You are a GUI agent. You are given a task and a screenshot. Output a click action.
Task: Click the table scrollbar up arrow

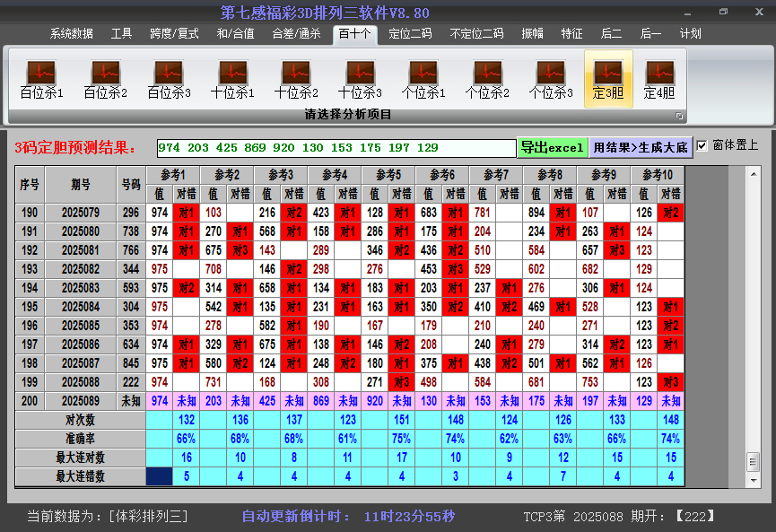click(754, 174)
